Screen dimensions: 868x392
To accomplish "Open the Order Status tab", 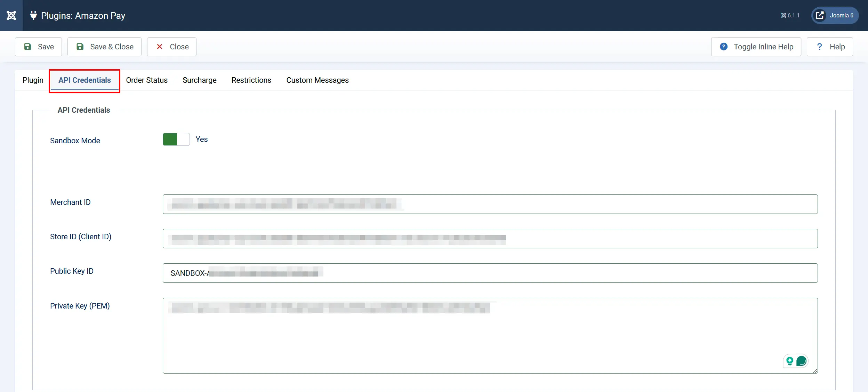I will pyautogui.click(x=147, y=80).
